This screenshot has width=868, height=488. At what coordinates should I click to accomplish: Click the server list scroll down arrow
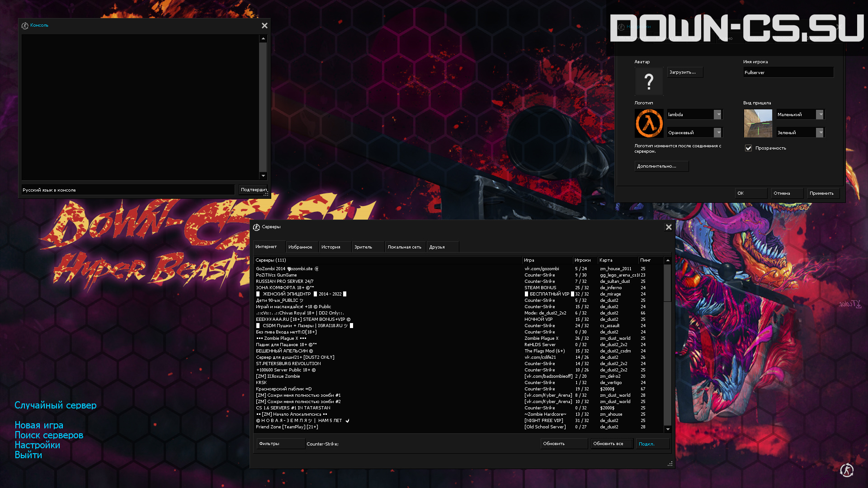click(x=667, y=429)
